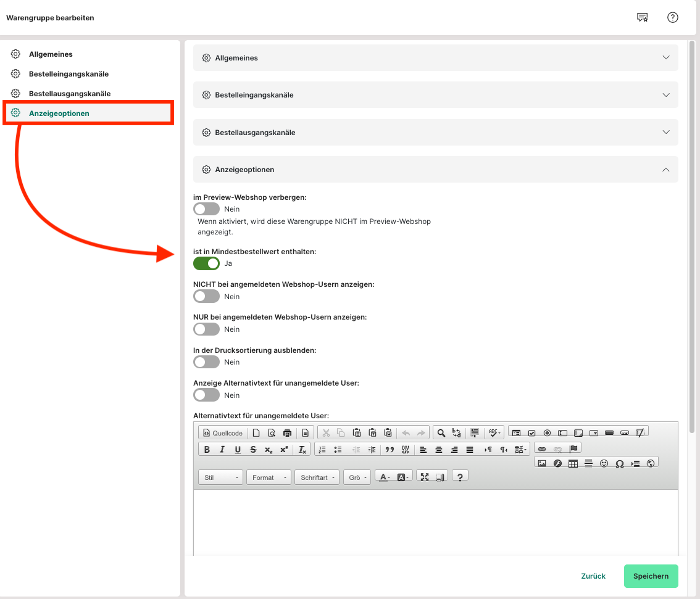This screenshot has height=599, width=700.
Task: Open the Schriftart font dropdown
Action: click(317, 477)
